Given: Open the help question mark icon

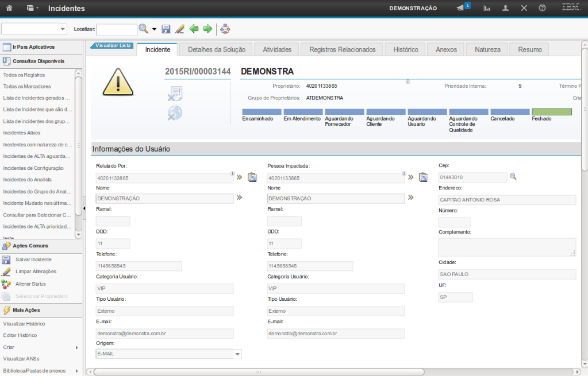Looking at the screenshot, I should 542,9.
